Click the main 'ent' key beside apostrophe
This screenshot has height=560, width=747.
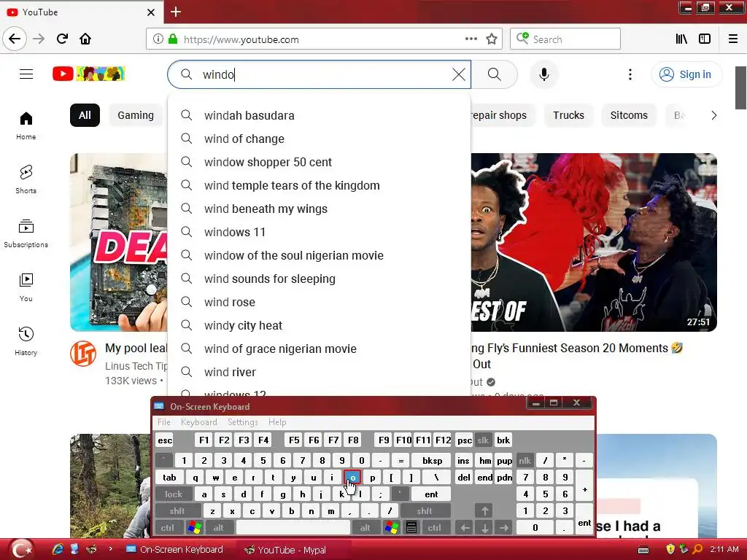pyautogui.click(x=431, y=494)
